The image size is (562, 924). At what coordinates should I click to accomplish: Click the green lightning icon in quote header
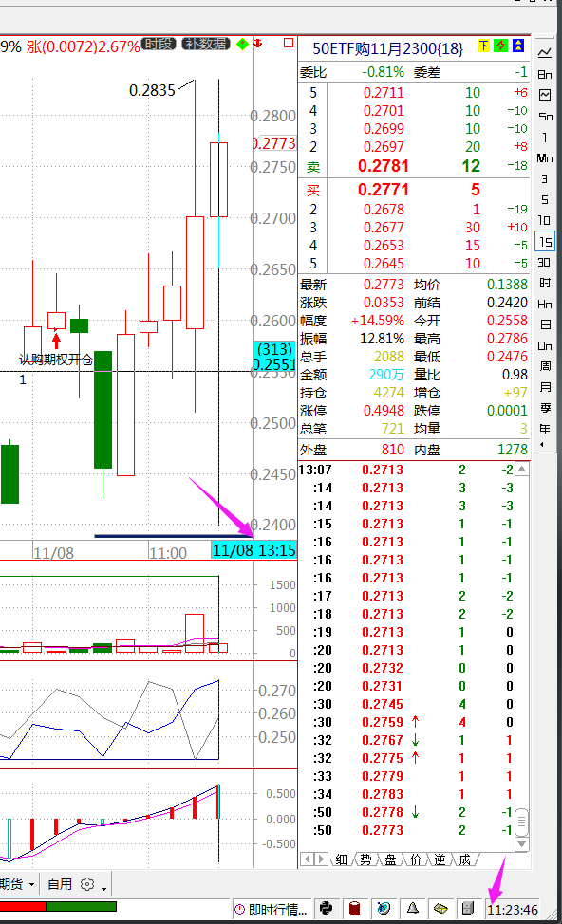point(500,46)
